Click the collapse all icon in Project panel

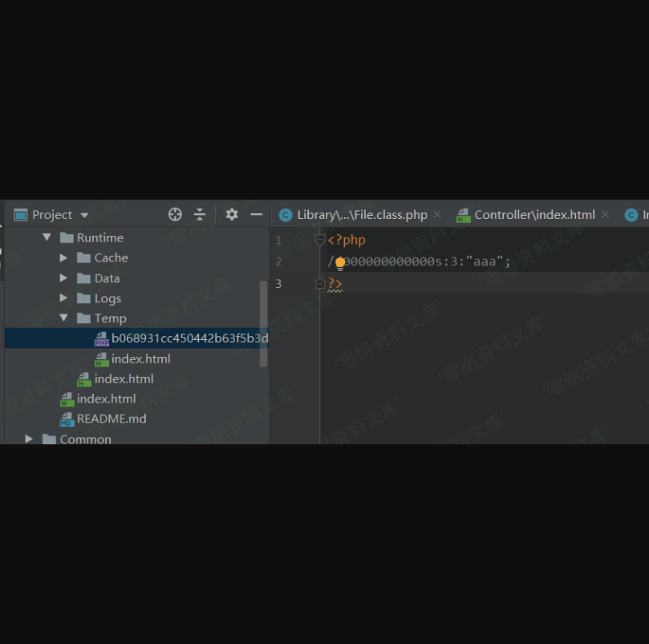pyautogui.click(x=200, y=214)
